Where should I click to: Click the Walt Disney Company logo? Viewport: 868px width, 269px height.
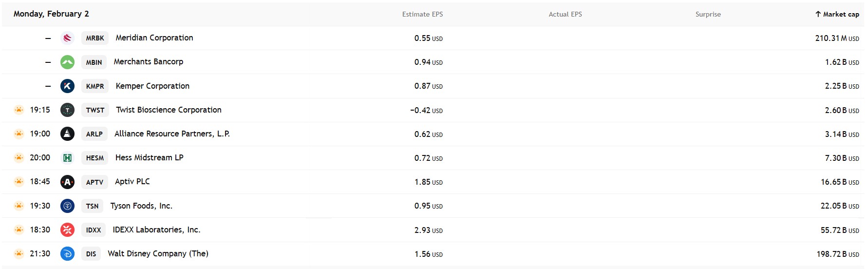click(x=67, y=254)
